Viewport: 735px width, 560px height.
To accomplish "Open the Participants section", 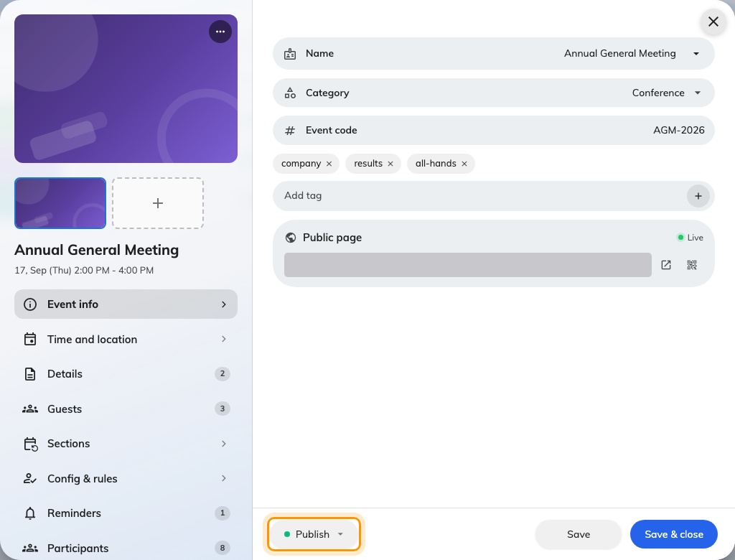I will coord(126,548).
